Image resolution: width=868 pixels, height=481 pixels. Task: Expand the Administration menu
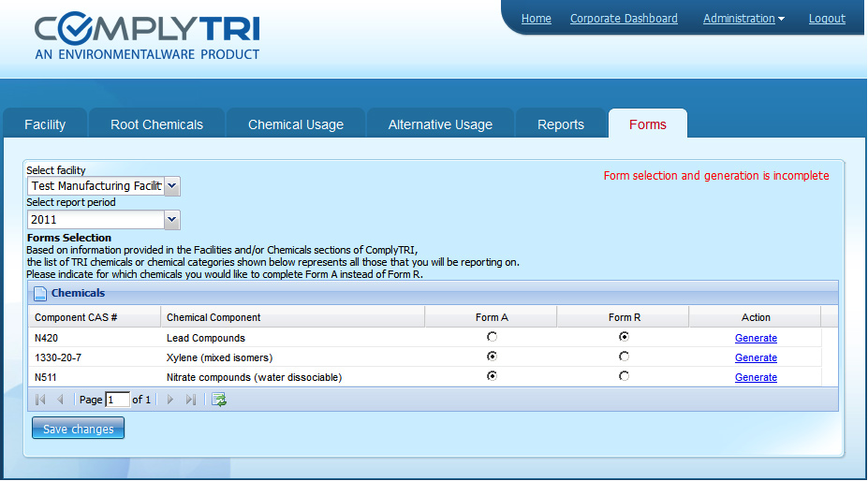(743, 19)
